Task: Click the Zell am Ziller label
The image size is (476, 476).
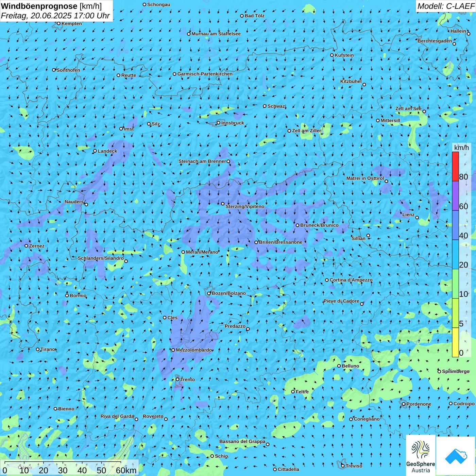Action: click(306, 131)
